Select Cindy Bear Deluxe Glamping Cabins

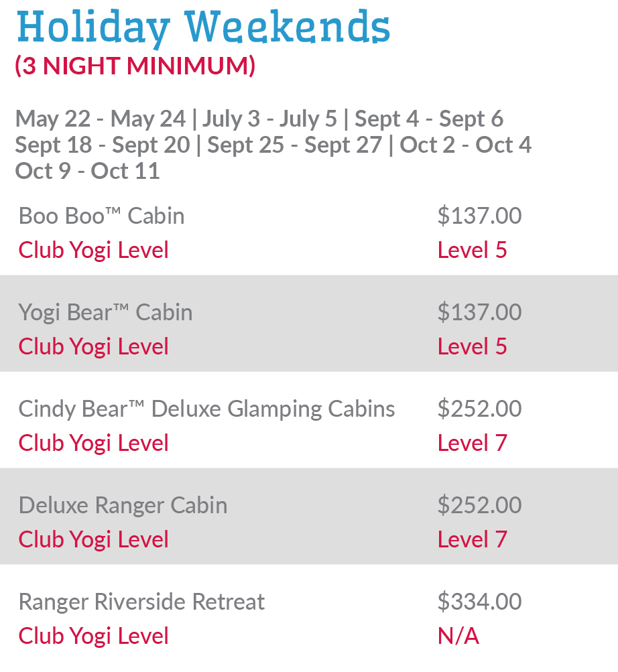point(206,409)
